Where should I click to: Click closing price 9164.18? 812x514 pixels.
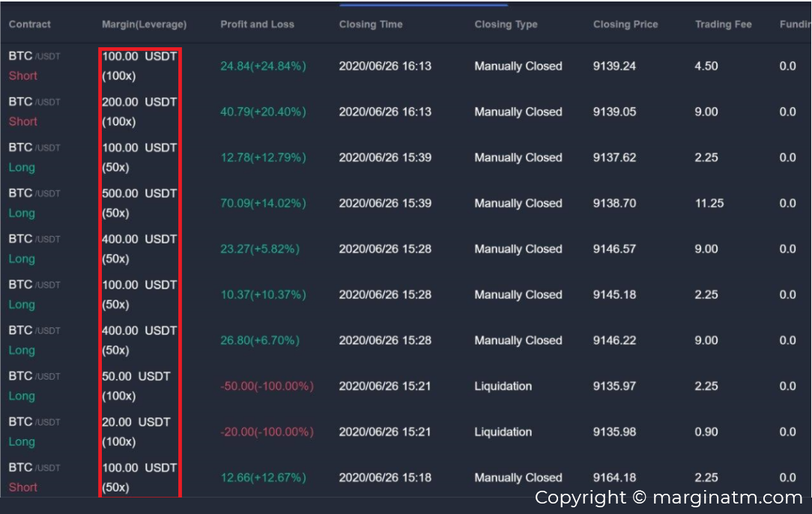point(614,477)
